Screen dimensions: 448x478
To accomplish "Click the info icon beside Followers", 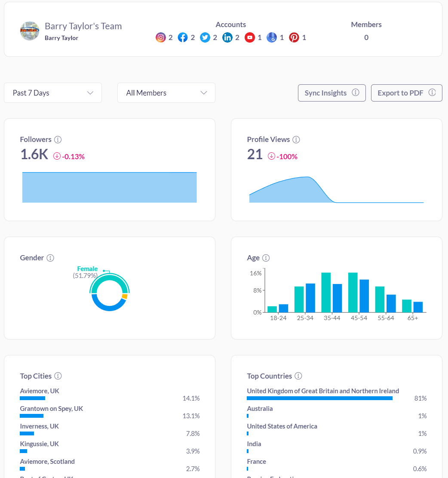I will [58, 139].
